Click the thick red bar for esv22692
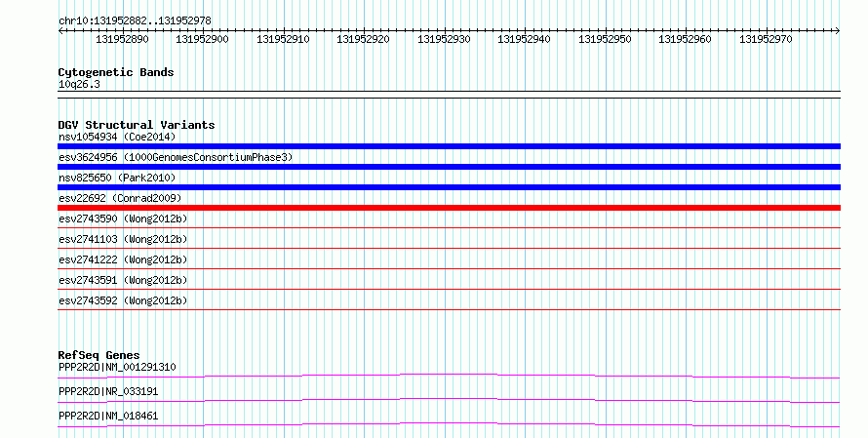The height and width of the screenshot is (438, 868). point(449,208)
